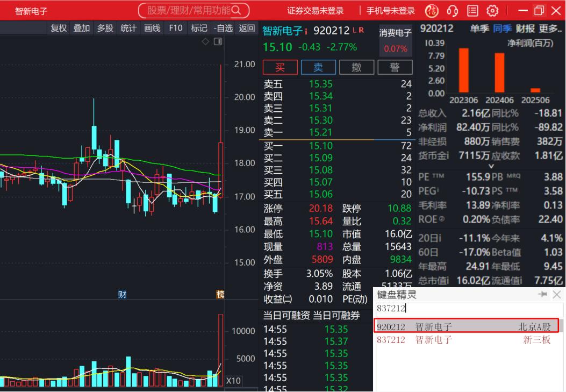Screen dimensions: 566x392
Task: Click the stock code 920212 in quote header
Action: point(331,31)
